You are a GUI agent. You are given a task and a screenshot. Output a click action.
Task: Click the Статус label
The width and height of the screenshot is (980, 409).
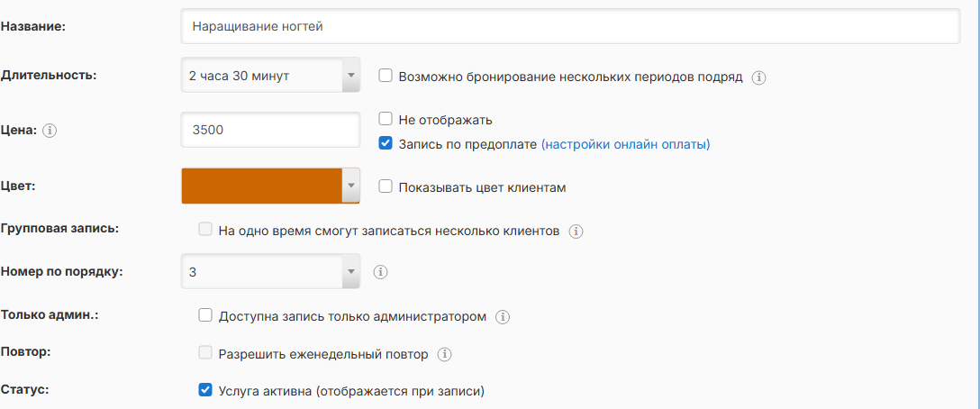[25, 389]
